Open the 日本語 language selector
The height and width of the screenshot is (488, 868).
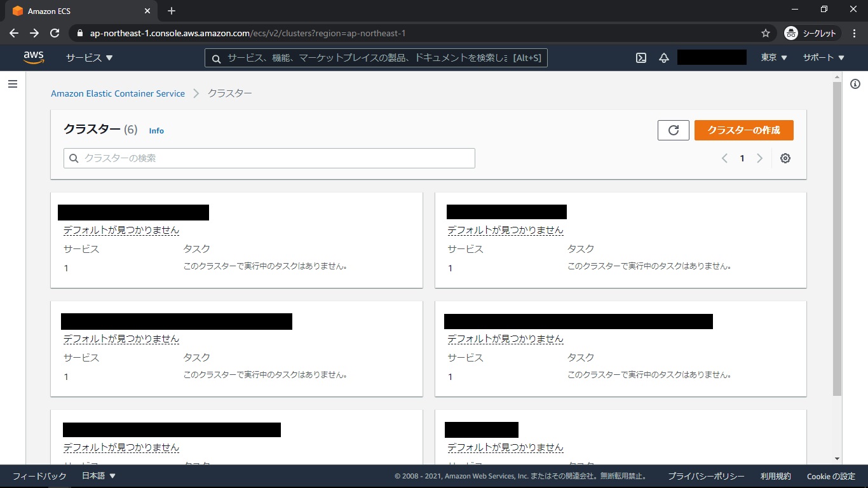click(98, 476)
